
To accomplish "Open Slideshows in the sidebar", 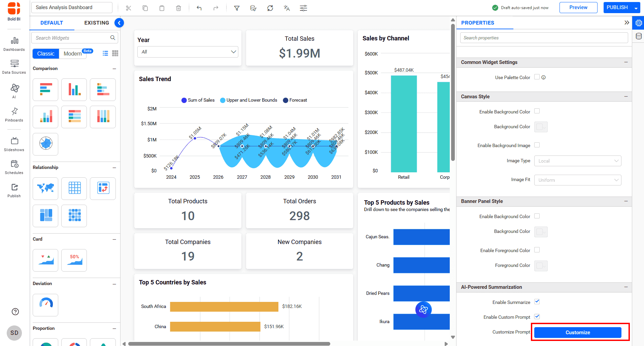I will (x=14, y=144).
